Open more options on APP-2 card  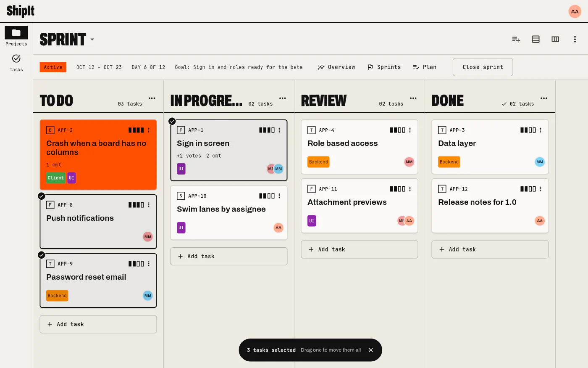[x=149, y=130]
